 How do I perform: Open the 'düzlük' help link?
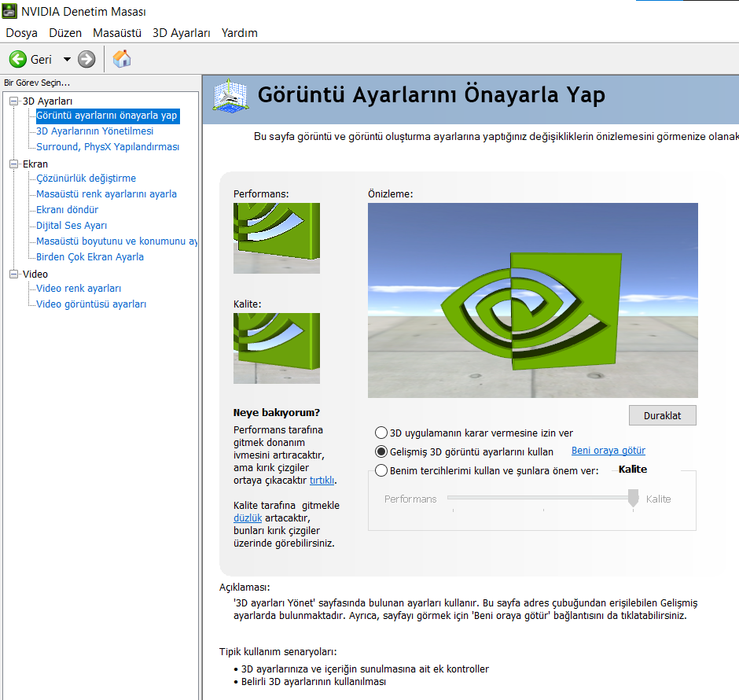coord(248,518)
